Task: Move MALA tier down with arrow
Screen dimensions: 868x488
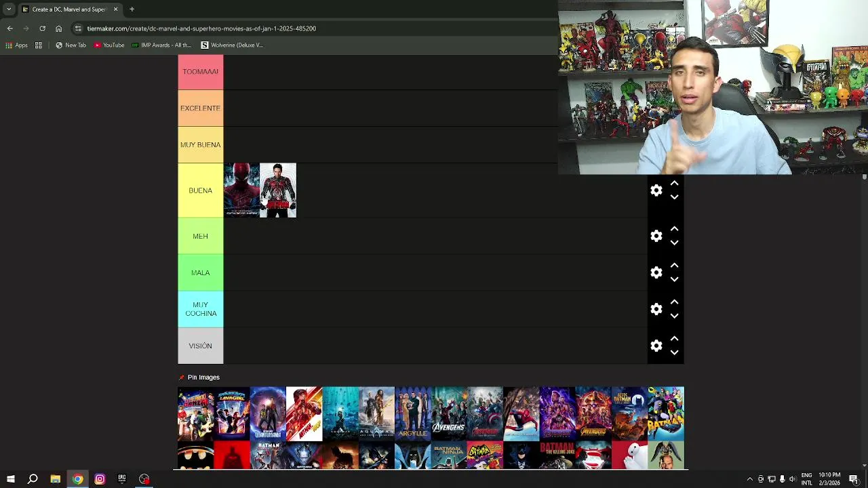Action: pyautogui.click(x=674, y=279)
